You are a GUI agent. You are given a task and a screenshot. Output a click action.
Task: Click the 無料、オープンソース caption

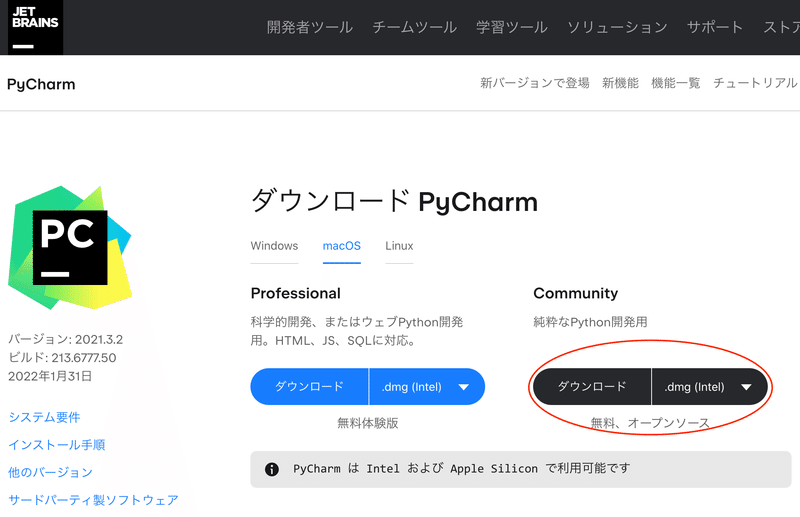pos(650,423)
